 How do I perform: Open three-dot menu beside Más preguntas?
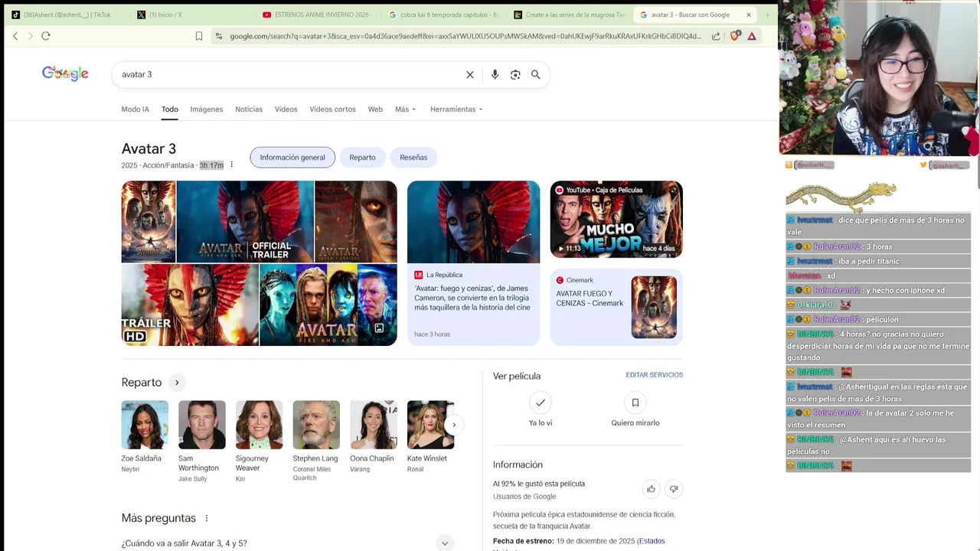pos(207,518)
